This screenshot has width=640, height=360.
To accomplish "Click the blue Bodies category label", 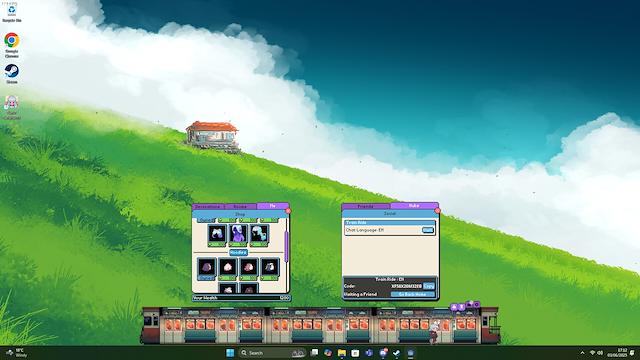I will pyautogui.click(x=238, y=253).
